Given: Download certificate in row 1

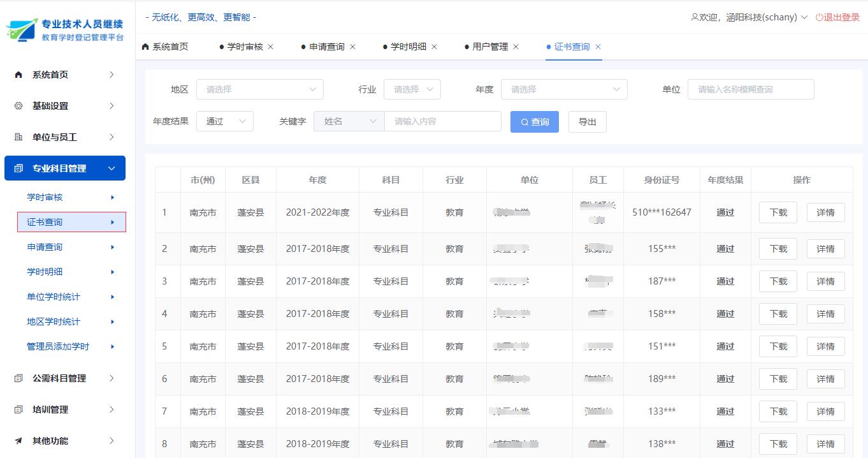Looking at the screenshot, I should coord(778,212).
